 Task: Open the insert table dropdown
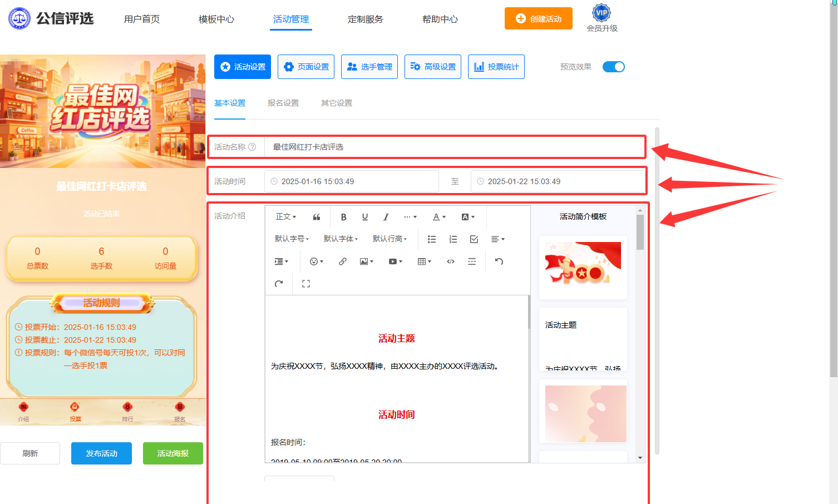click(x=425, y=261)
